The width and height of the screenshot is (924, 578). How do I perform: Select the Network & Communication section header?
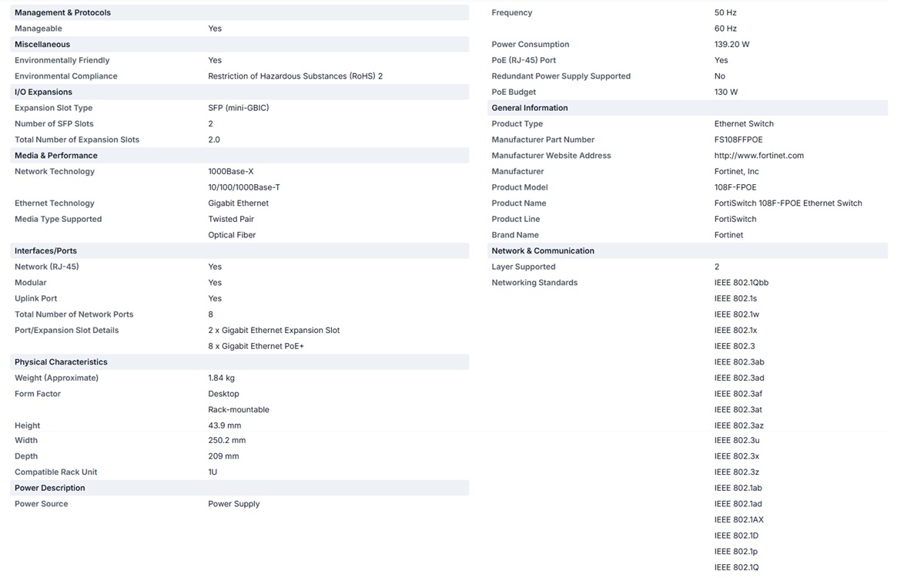click(543, 251)
